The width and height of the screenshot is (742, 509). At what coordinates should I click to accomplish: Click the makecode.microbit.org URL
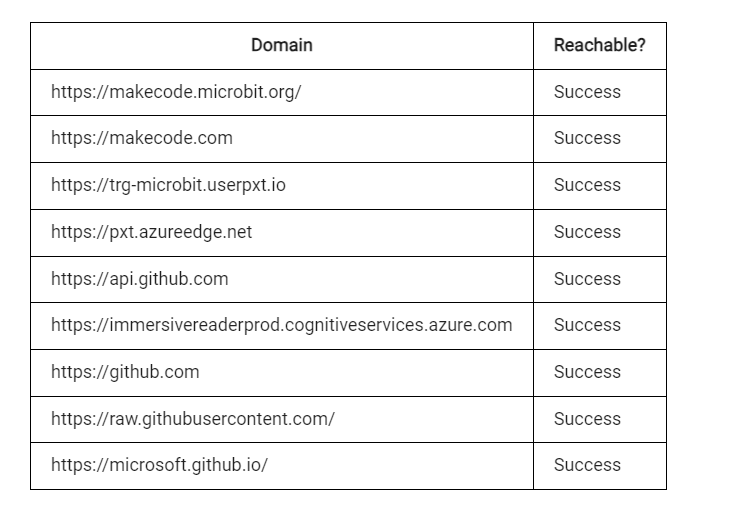[176, 92]
